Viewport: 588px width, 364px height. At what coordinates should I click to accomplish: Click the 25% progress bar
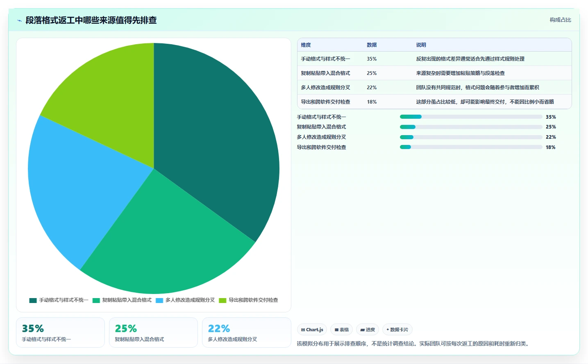(471, 127)
